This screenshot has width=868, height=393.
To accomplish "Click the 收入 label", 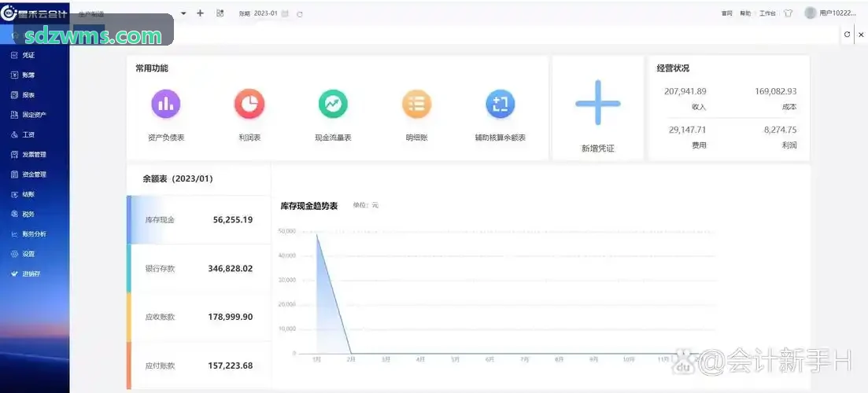I will click(x=699, y=107).
